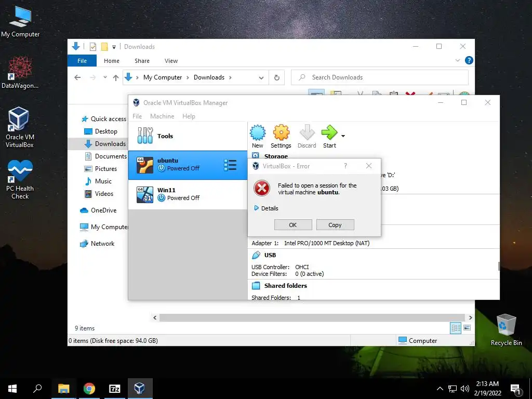Open recent locations dropdown in Explorer
The height and width of the screenshot is (399, 532).
[x=105, y=77]
